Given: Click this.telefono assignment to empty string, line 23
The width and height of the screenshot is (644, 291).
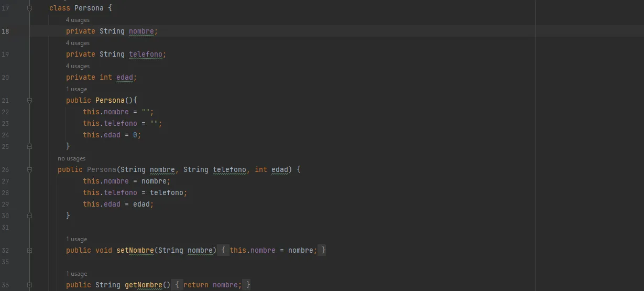Looking at the screenshot, I should (x=122, y=124).
